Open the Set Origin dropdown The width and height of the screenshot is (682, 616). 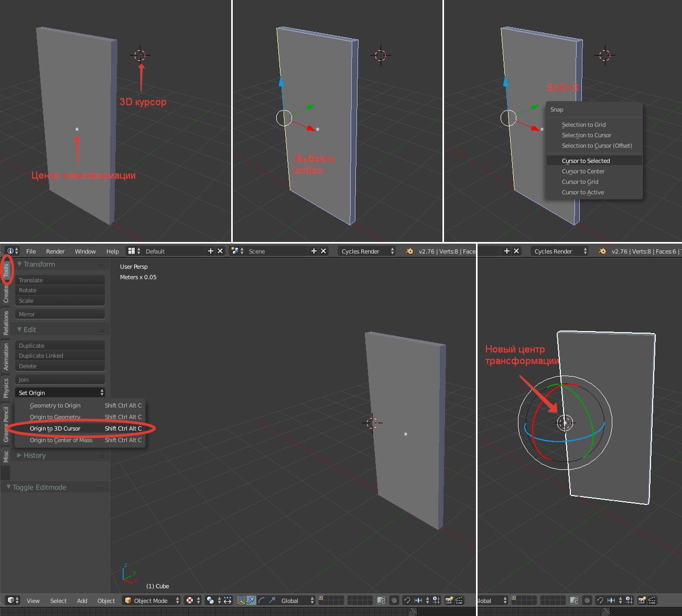(x=60, y=392)
